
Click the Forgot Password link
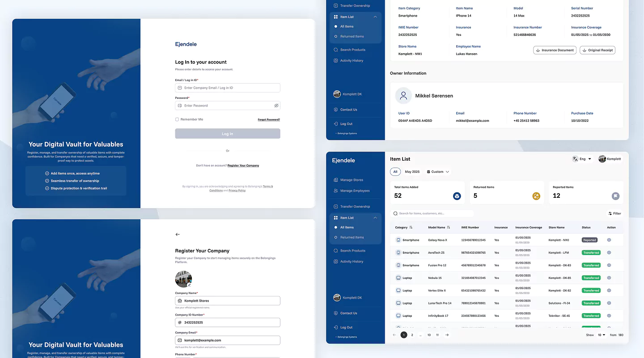coord(269,119)
